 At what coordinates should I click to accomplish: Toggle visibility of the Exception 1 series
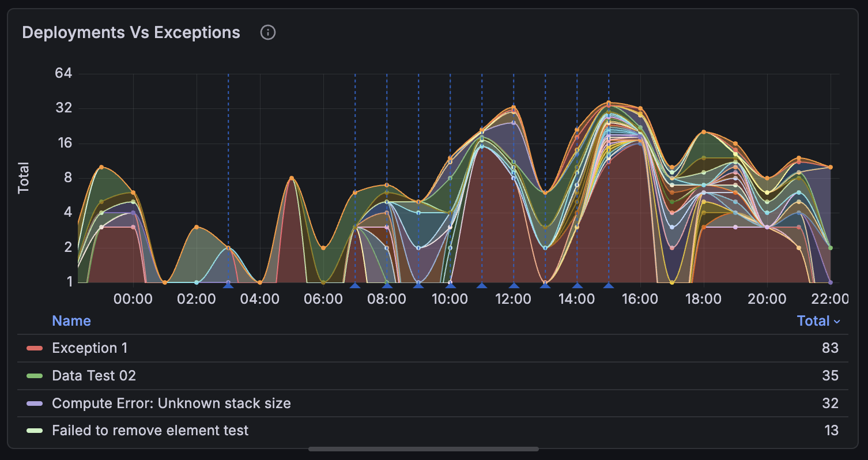89,348
